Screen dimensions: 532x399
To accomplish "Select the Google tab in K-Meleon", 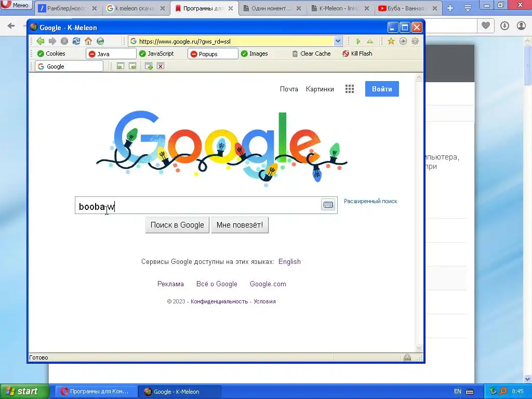I will (69, 66).
